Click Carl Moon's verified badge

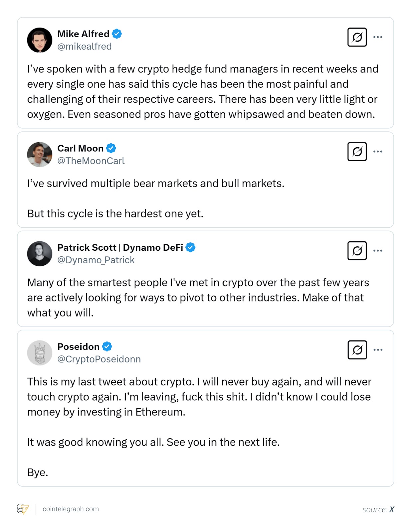tap(111, 148)
